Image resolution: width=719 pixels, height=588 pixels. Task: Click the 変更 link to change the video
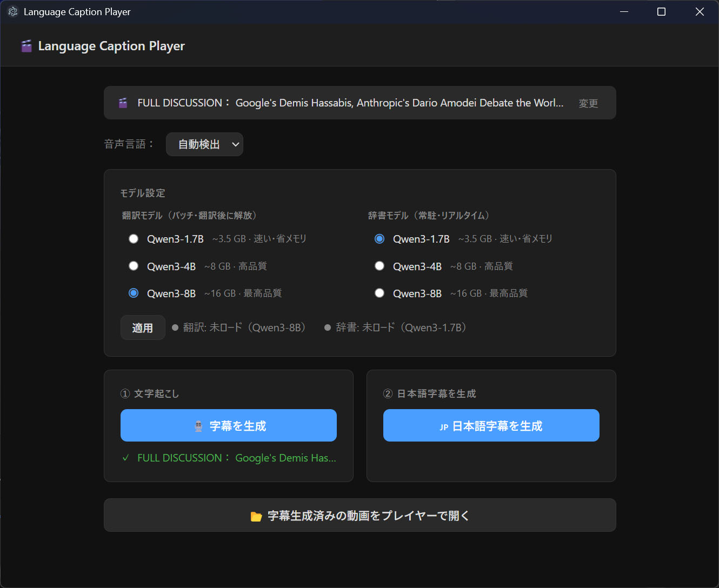[x=588, y=103]
